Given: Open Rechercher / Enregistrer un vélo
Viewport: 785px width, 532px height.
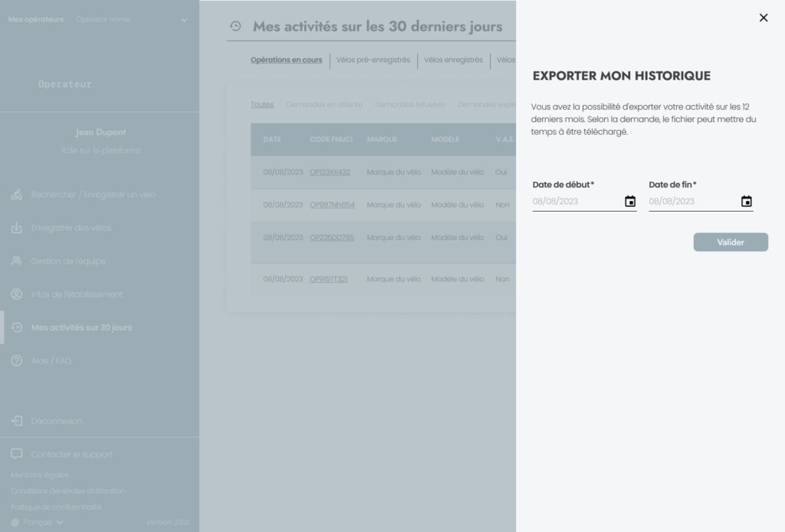Looking at the screenshot, I should [93, 195].
